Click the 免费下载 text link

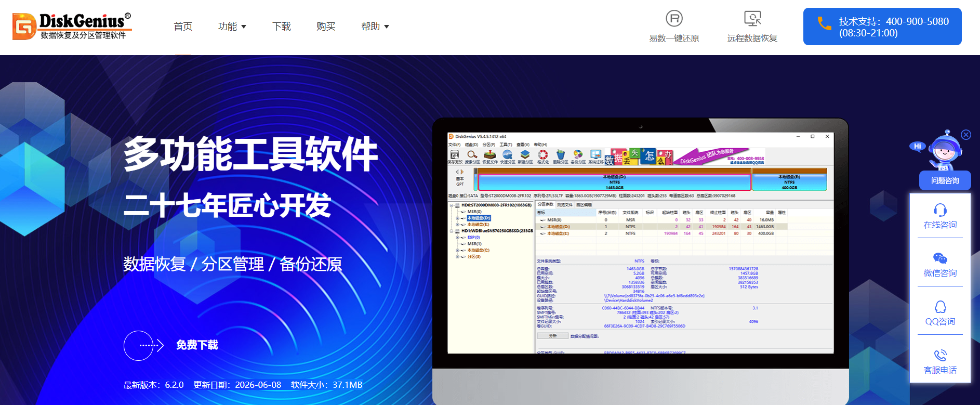click(197, 345)
